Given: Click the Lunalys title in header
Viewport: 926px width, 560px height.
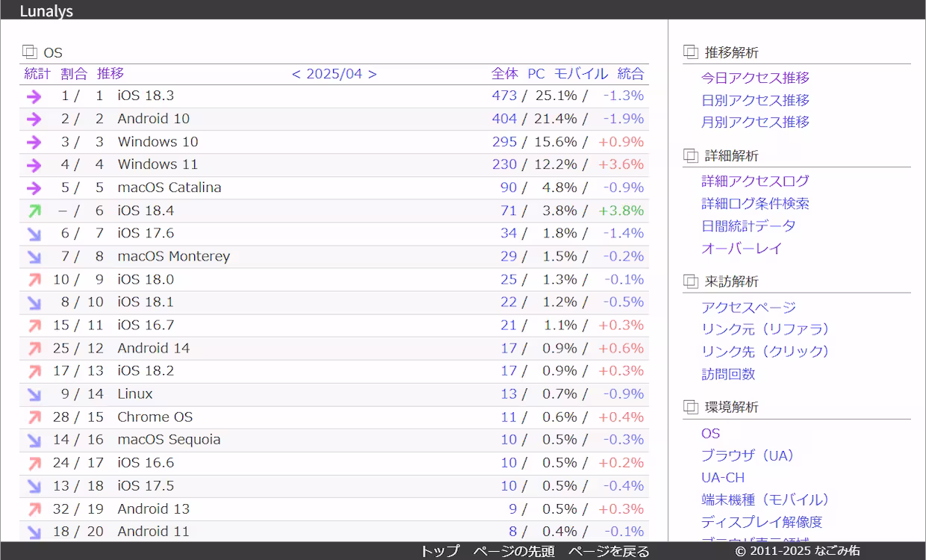Looking at the screenshot, I should pos(46,10).
